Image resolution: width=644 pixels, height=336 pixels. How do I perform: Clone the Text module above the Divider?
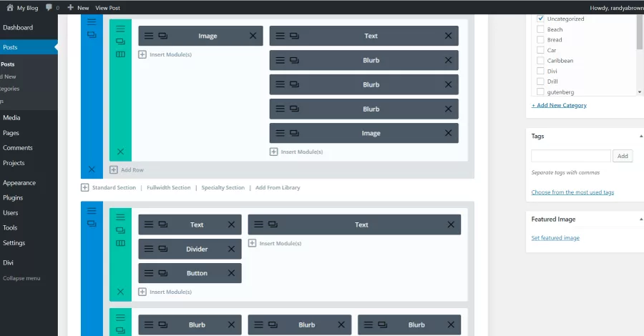tap(163, 224)
